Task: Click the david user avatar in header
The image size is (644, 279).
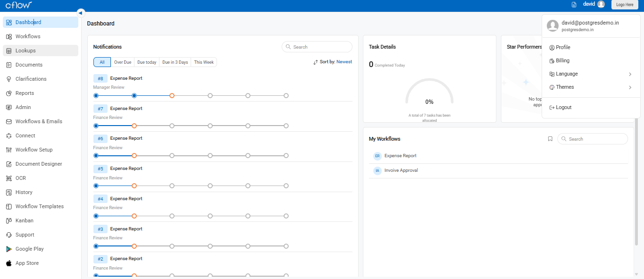Action: point(601,4)
